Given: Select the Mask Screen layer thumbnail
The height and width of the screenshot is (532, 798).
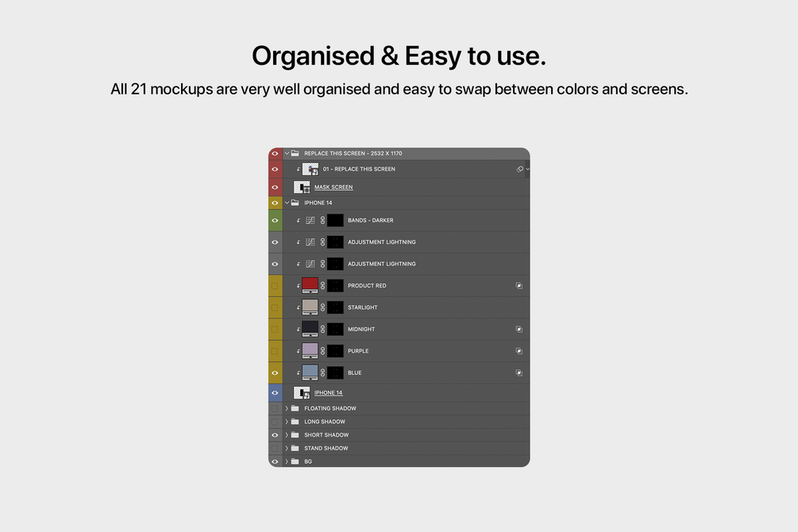Looking at the screenshot, I should [302, 187].
